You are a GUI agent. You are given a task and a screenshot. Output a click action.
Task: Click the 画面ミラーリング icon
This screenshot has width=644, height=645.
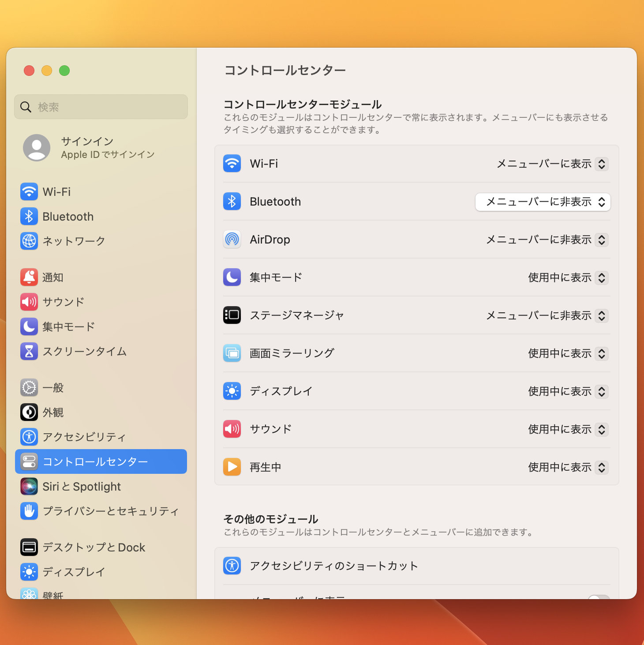point(232,353)
